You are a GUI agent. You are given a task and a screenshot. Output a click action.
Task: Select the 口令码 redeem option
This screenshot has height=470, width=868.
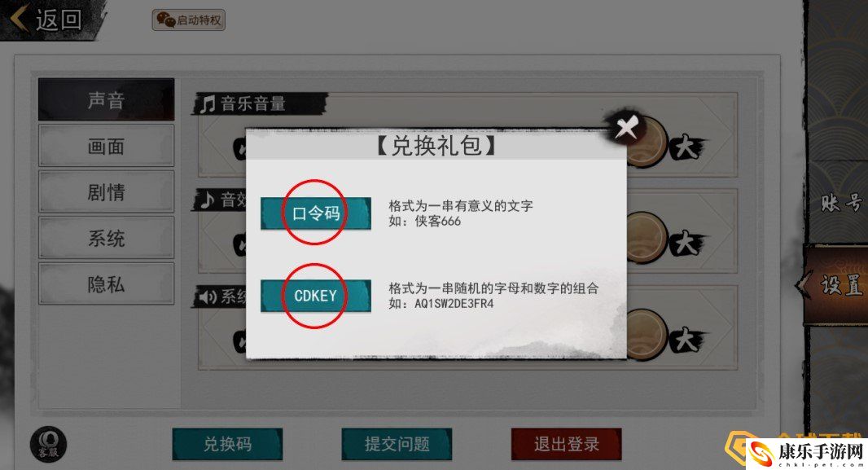point(316,213)
